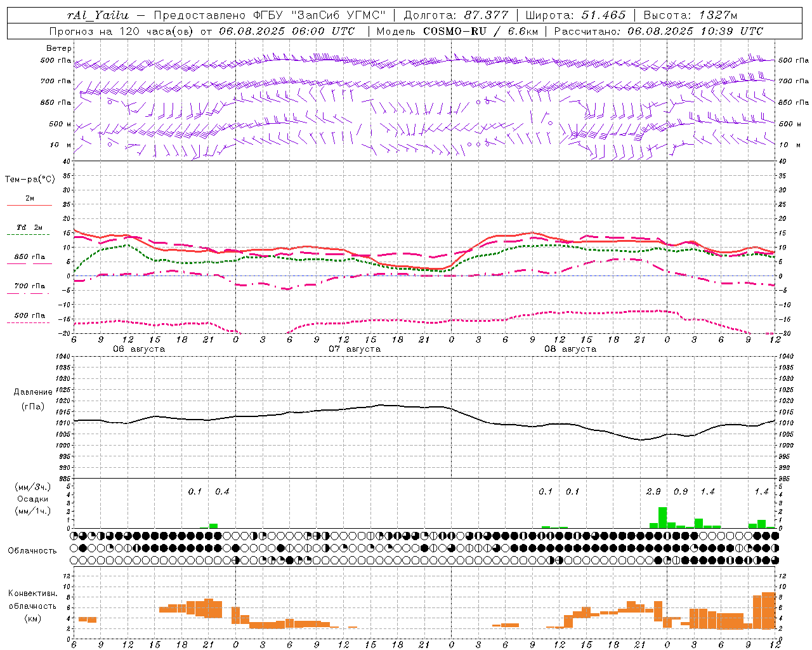
Task: Click the (км) unit of convective cloudiness
Action: point(32,618)
